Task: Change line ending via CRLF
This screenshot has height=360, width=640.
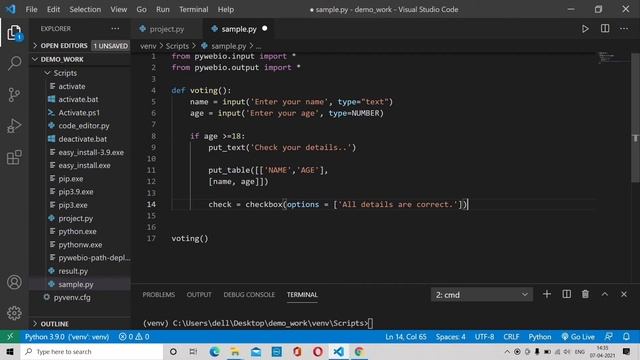Action: [511, 337]
